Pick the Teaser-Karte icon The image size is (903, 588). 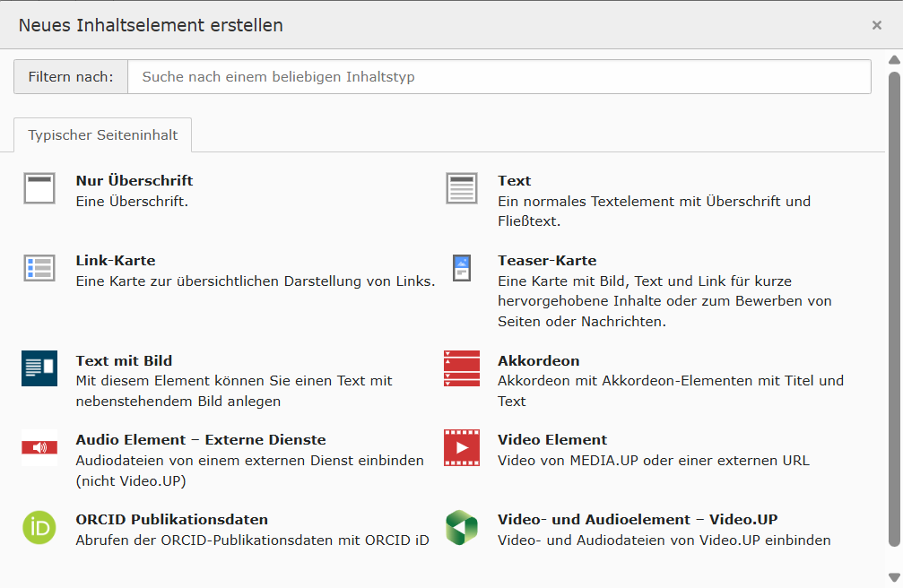click(x=461, y=268)
